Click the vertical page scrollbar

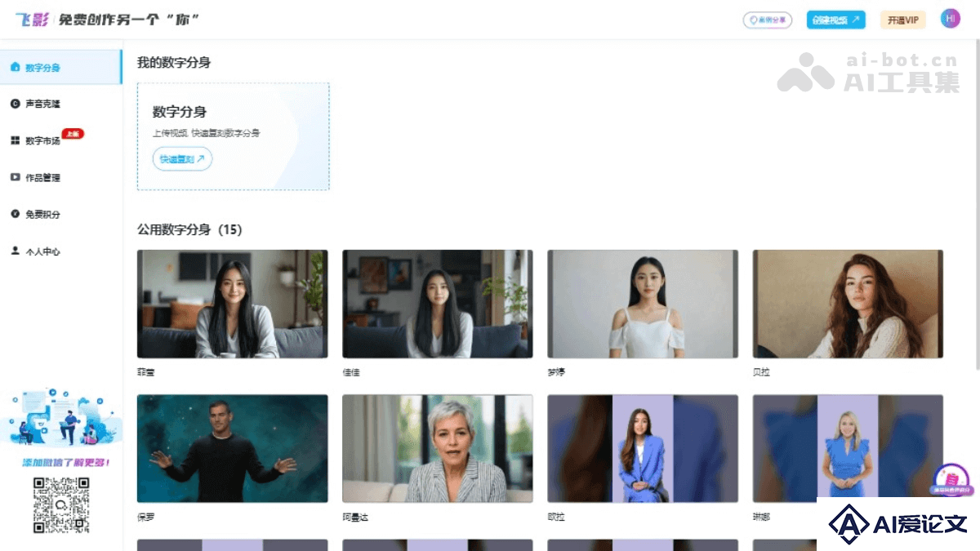point(977,204)
